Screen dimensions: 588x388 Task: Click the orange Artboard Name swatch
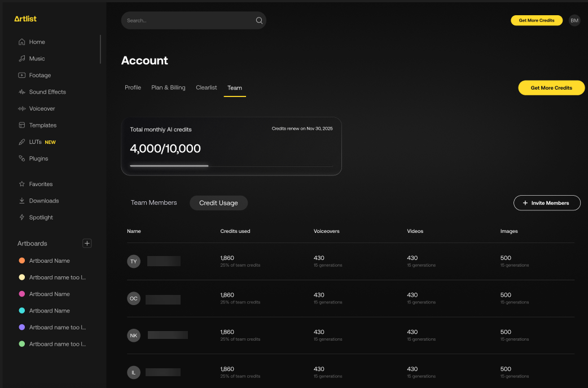[22, 261]
